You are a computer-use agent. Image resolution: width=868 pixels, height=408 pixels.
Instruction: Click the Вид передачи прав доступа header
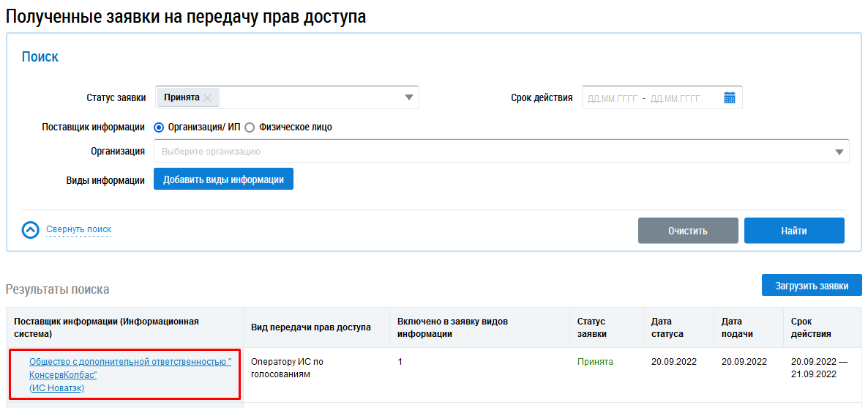pyautogui.click(x=311, y=327)
